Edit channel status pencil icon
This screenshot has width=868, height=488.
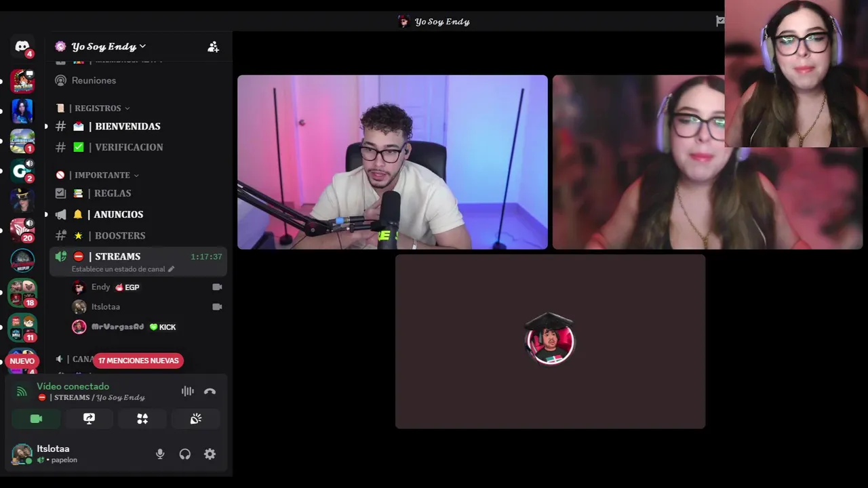tap(171, 269)
